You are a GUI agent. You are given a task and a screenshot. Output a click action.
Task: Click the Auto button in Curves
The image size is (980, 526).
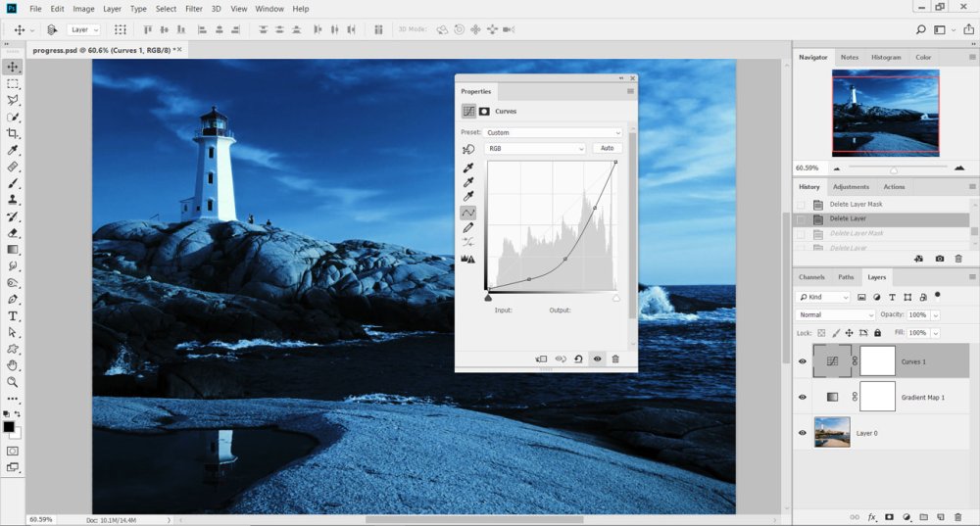(x=607, y=148)
